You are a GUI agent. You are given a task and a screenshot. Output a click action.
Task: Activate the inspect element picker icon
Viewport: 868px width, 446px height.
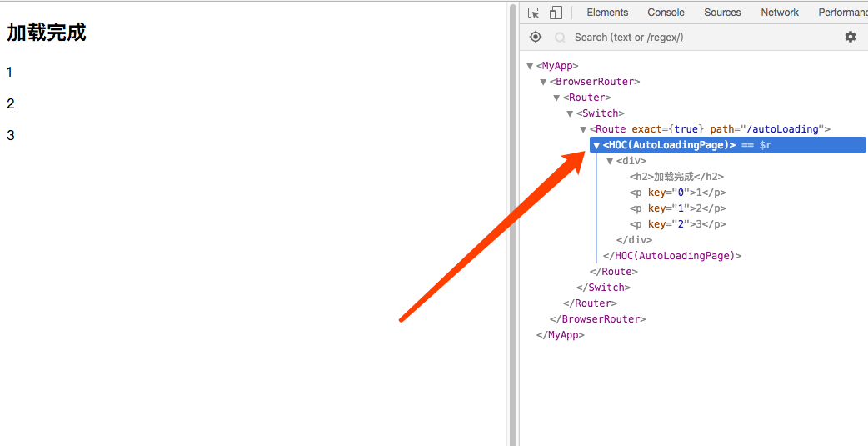point(534,13)
